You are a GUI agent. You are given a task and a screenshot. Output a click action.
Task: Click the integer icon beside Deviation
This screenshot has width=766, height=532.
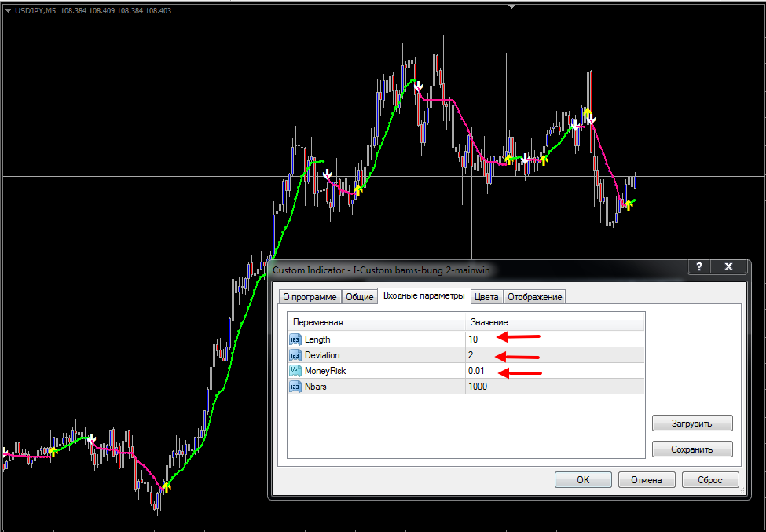pos(295,355)
